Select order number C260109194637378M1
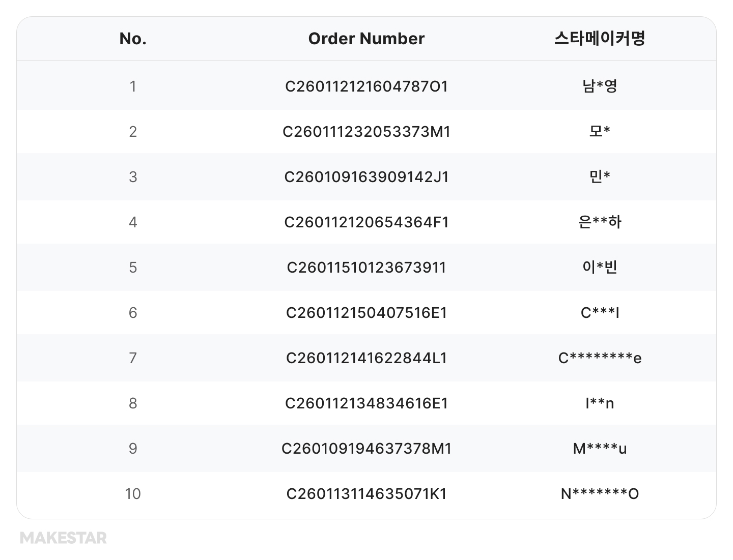Screen dimensions: 733x560 (366, 449)
